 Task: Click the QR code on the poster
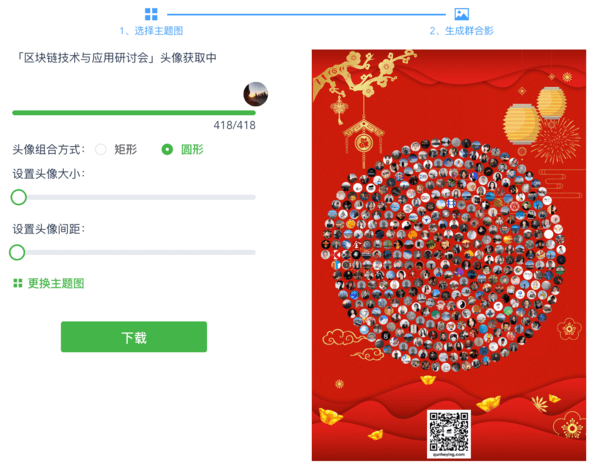pos(449,434)
